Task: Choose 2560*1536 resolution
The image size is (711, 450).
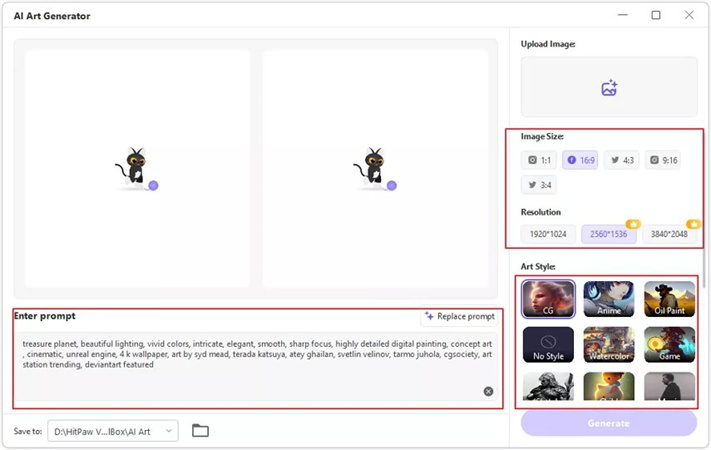Action: [x=609, y=234]
